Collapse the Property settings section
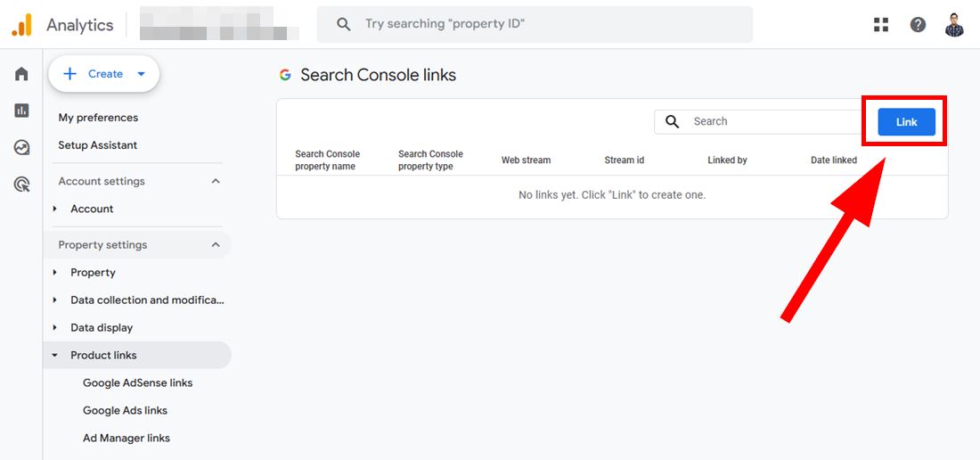The height and width of the screenshot is (460, 980). (216, 245)
